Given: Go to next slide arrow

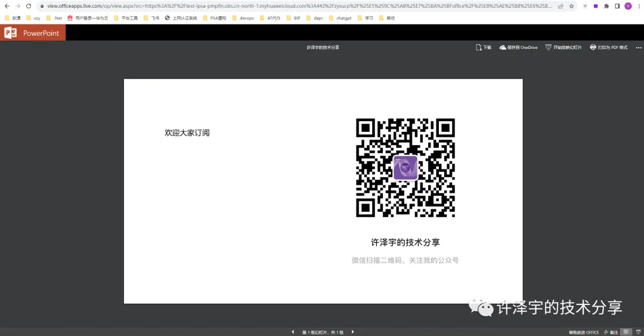Looking at the screenshot, I should [353, 332].
